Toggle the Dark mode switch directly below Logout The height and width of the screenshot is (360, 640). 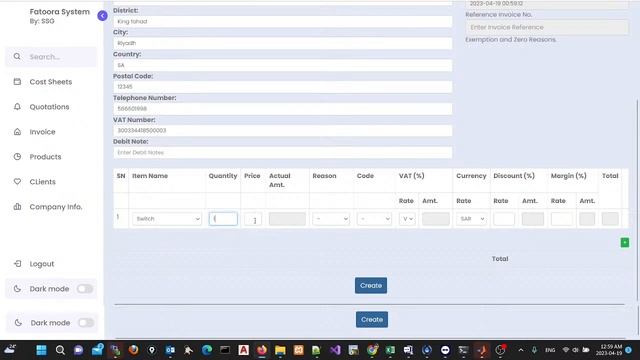[85, 289]
